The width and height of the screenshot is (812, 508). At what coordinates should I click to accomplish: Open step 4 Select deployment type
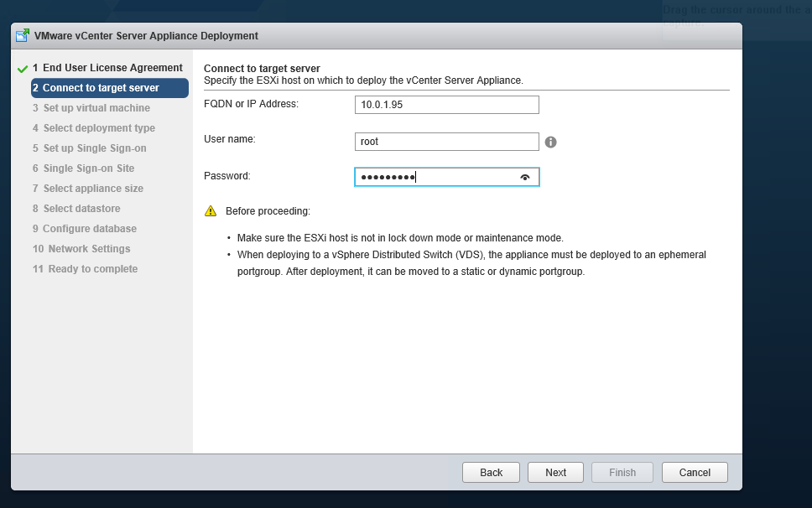94,127
